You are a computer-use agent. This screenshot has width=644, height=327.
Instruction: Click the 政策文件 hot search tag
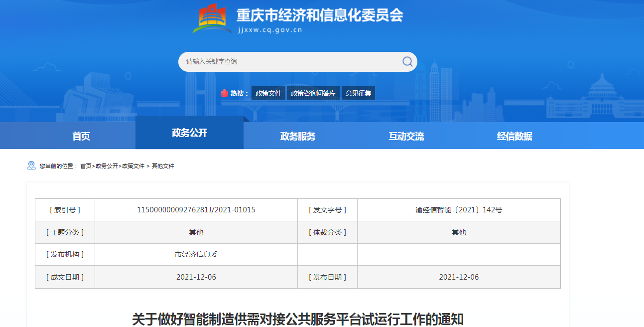pos(268,93)
